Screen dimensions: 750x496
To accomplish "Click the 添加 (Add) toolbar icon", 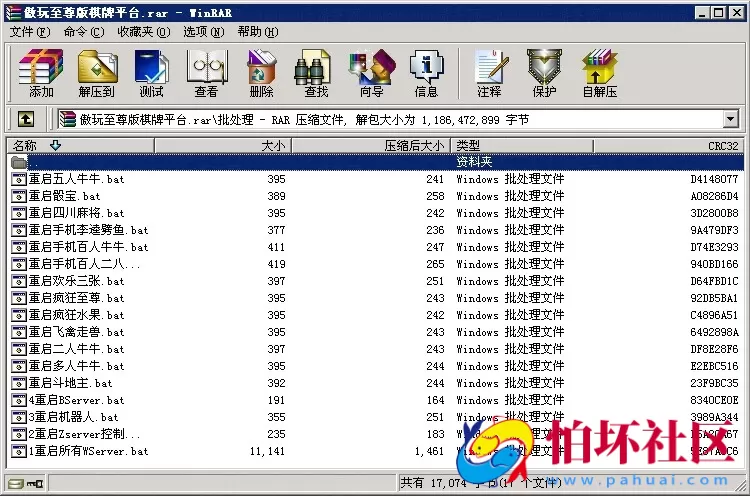I will pos(41,73).
